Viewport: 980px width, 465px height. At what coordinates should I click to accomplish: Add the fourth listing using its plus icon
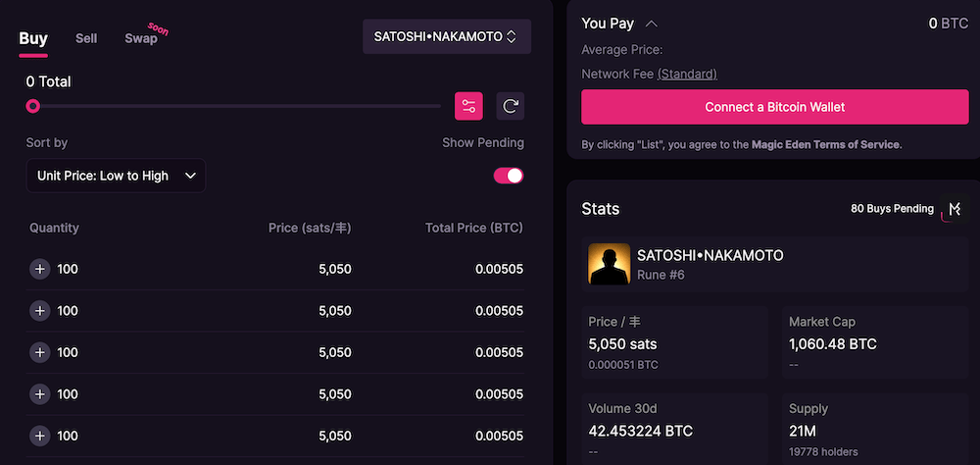[39, 394]
